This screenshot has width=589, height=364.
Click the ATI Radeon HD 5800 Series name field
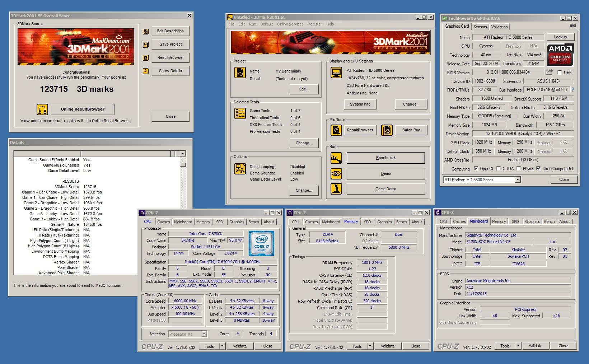coord(508,37)
